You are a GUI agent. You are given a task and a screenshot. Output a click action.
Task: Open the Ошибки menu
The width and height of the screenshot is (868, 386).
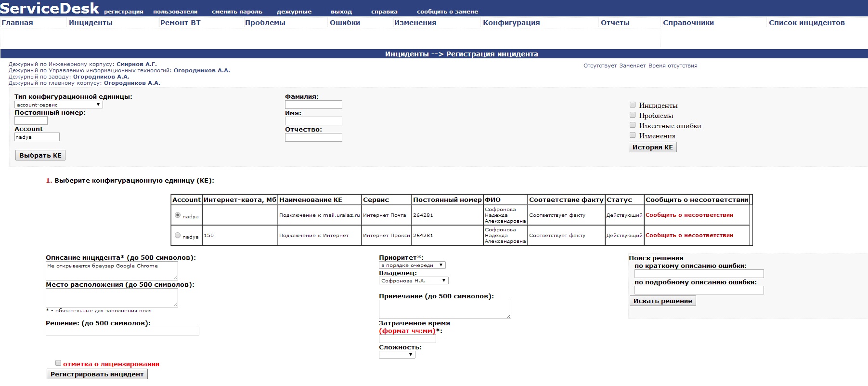(x=345, y=23)
